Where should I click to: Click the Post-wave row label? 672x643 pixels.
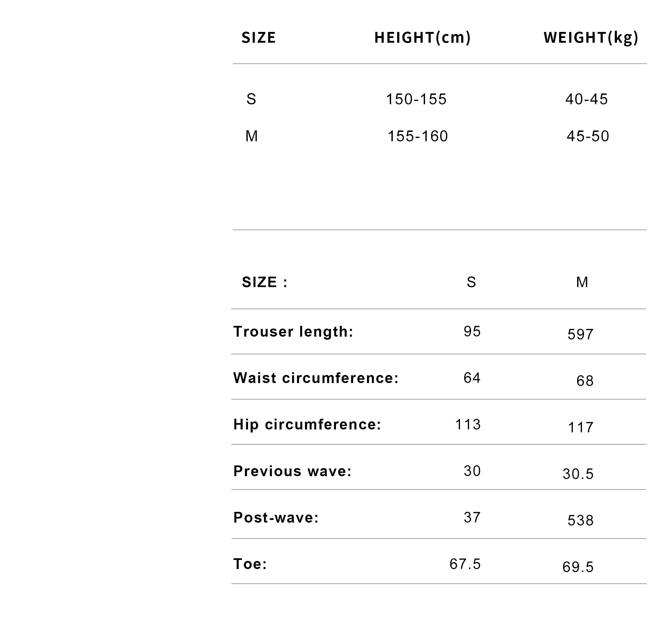276,518
